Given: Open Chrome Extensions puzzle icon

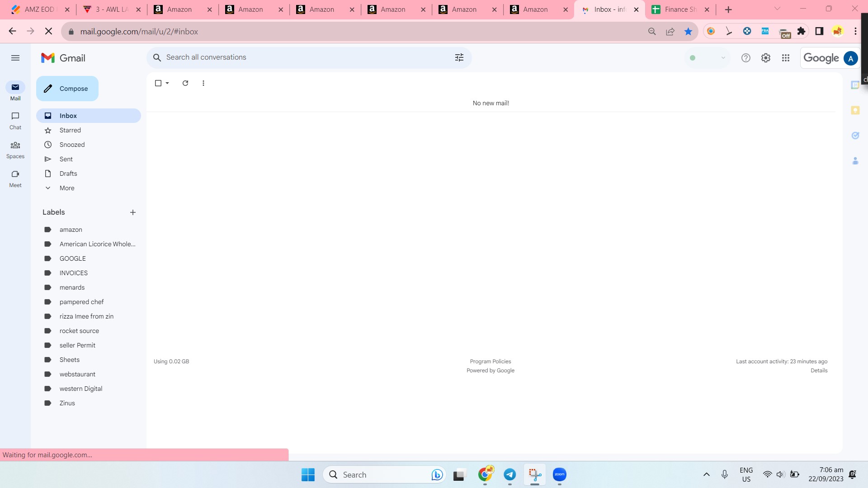Looking at the screenshot, I should pos(802,31).
